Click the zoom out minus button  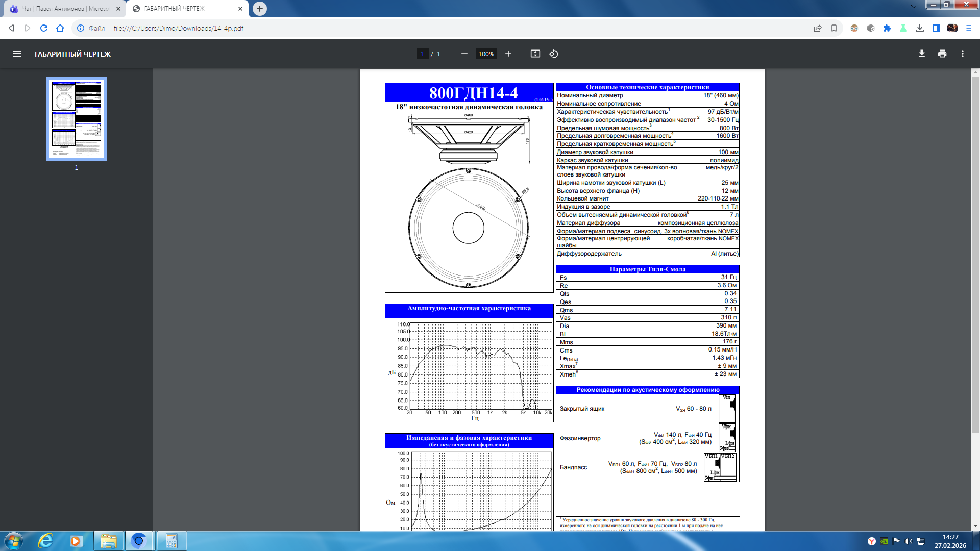(x=464, y=54)
